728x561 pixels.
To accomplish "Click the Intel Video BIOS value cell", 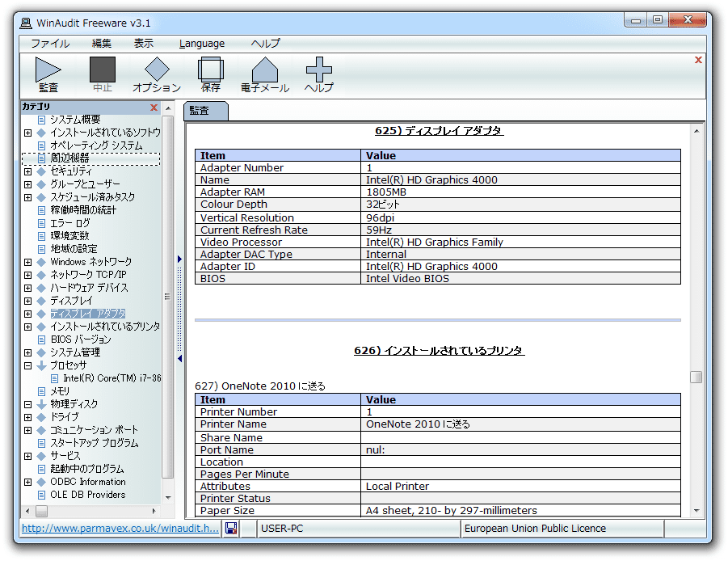I will pos(520,279).
